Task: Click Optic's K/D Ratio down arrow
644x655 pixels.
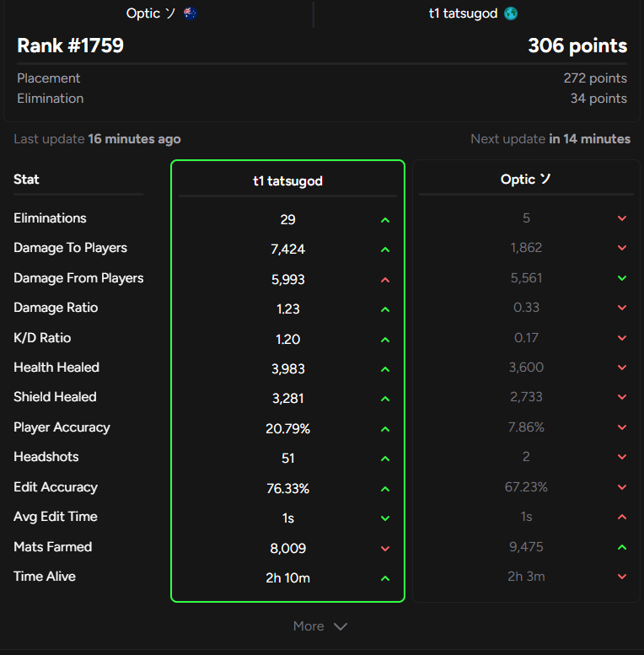Action: [x=622, y=338]
